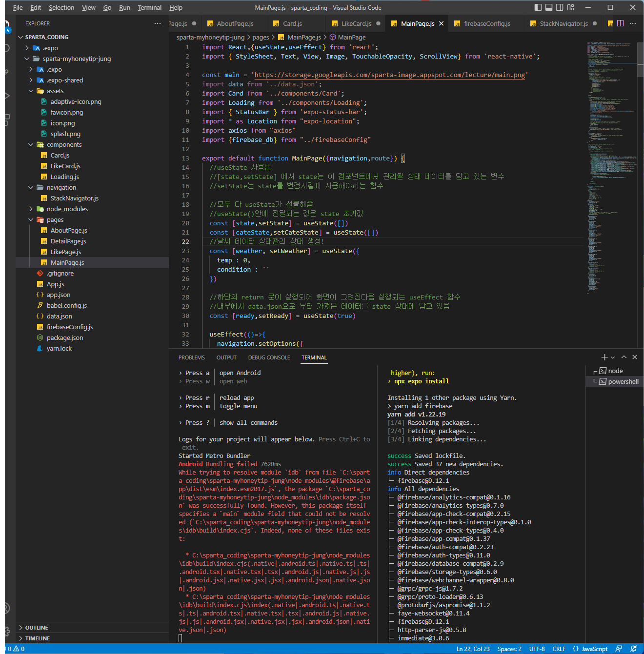Close the terminal panel
Viewport: 644px width, 654px height.
tap(635, 357)
